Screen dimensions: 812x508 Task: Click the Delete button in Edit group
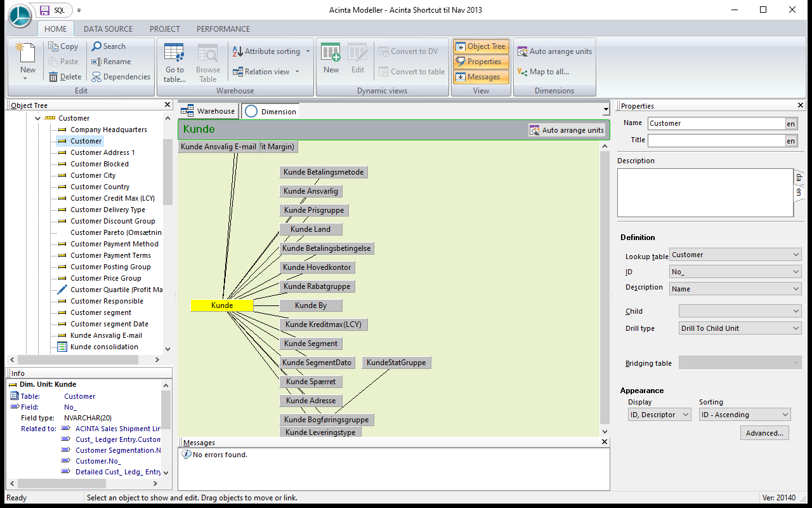[65, 77]
